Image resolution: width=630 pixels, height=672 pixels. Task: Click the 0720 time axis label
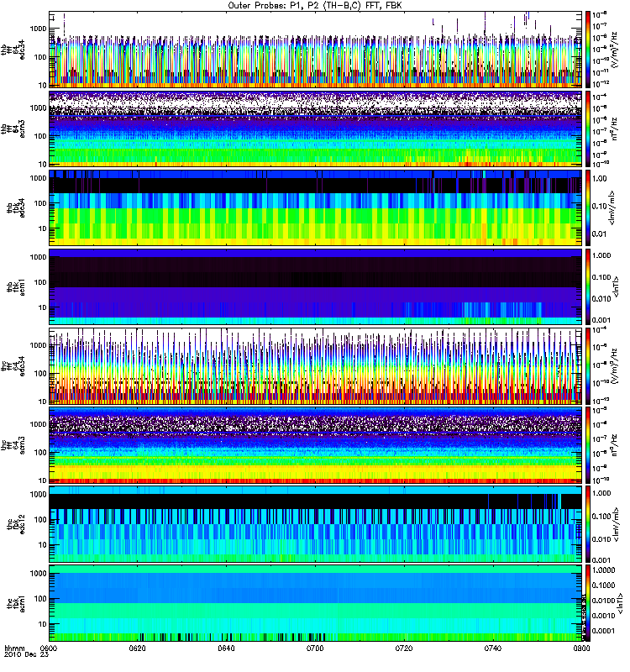point(404,648)
